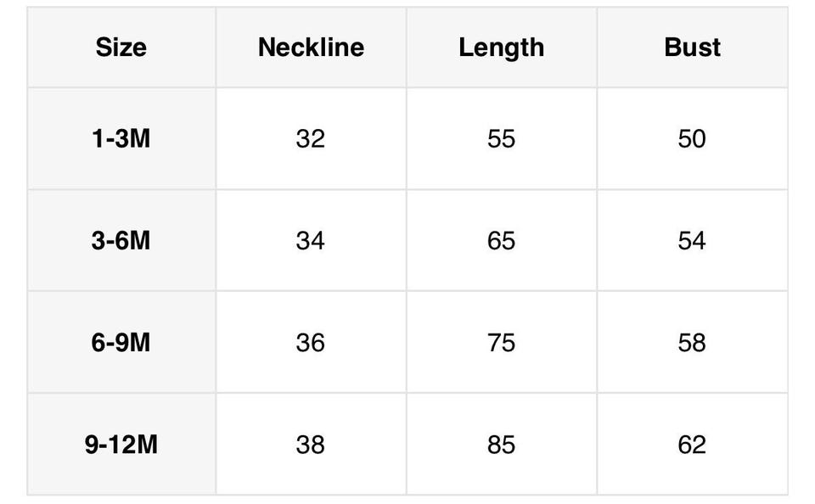Click neckline value 36 for 6-9M
815x504 pixels.
tap(311, 342)
